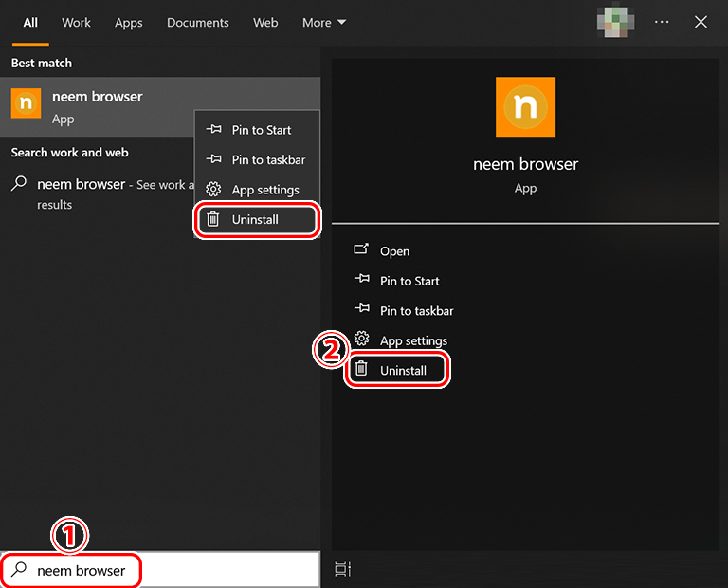Click the pin icon beside Pin to Start in the preview pane

pyautogui.click(x=362, y=279)
